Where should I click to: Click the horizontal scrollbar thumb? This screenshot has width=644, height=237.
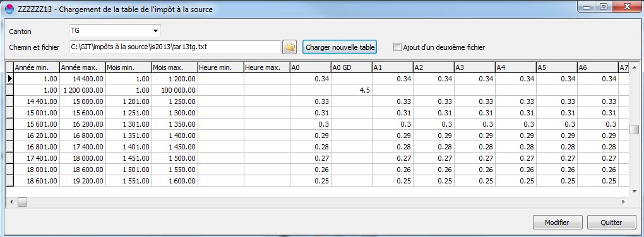22,202
